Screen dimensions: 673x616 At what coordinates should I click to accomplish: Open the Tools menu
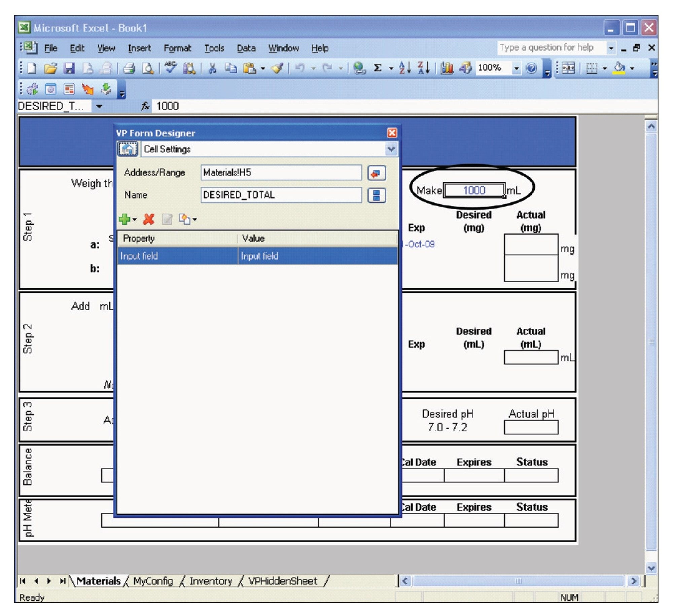(x=214, y=48)
